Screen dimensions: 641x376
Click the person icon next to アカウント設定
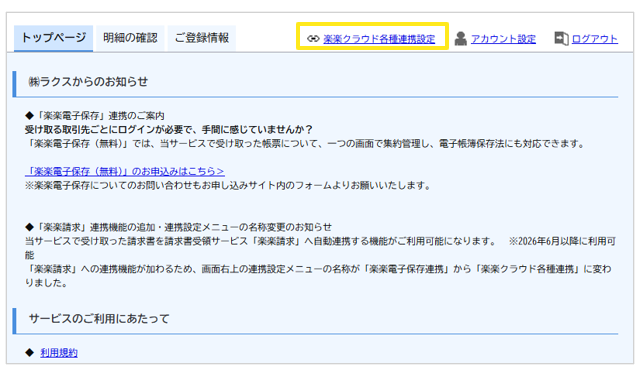[x=461, y=38]
